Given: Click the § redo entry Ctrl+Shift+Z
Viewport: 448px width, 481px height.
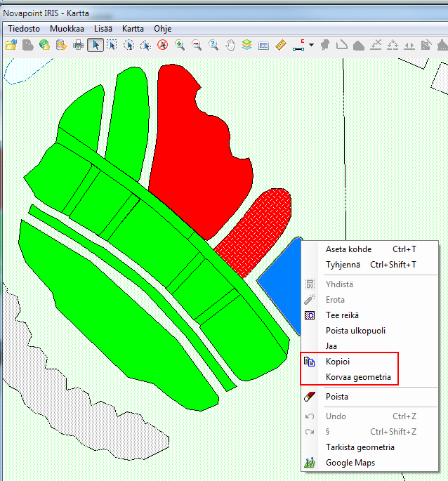Looking at the screenshot, I should pos(370,432).
